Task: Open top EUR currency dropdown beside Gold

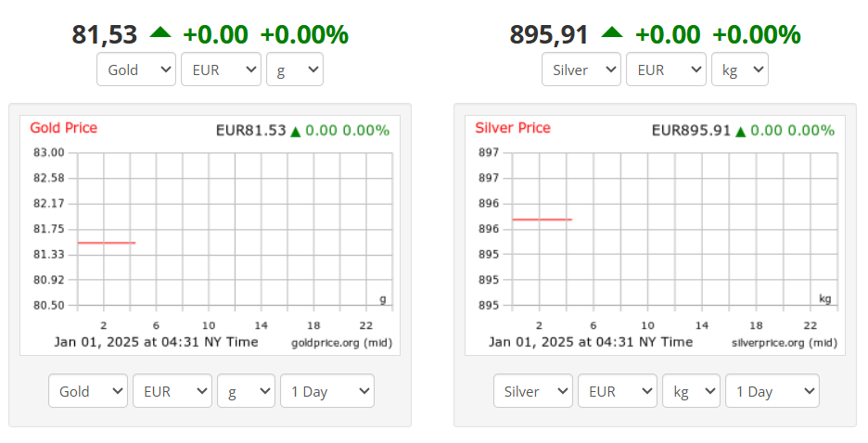Action: pyautogui.click(x=221, y=70)
